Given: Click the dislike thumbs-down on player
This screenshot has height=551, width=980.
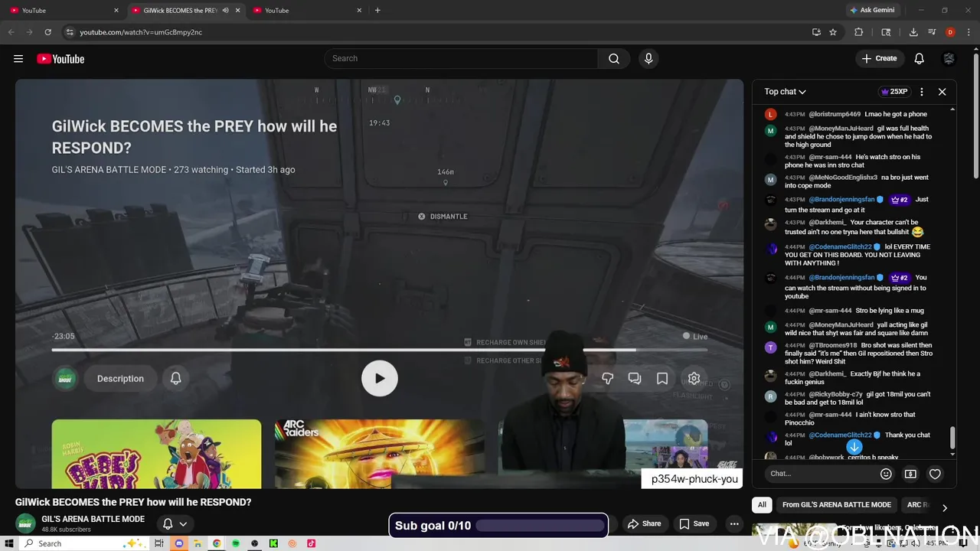Looking at the screenshot, I should point(607,378).
